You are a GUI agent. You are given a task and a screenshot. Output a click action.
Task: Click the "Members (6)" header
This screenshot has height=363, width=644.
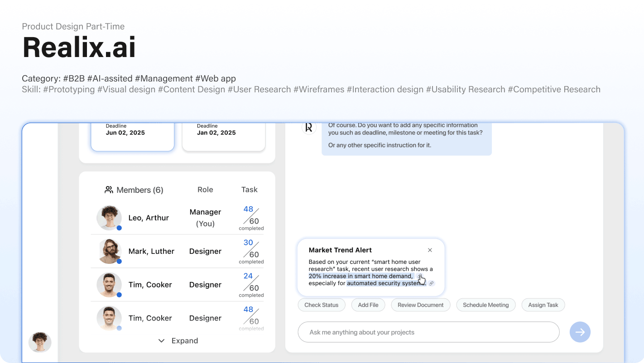click(x=139, y=190)
